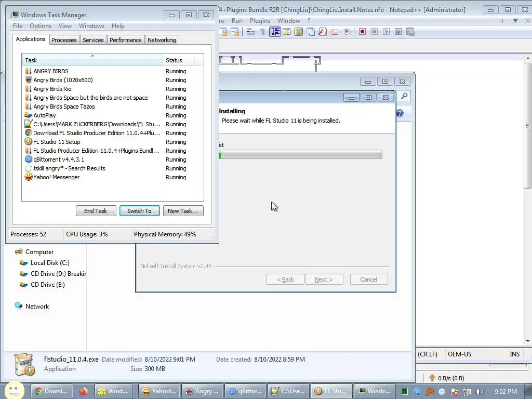Click volume speaker icon in system tray
This screenshot has width=532, height=399.
480,392
